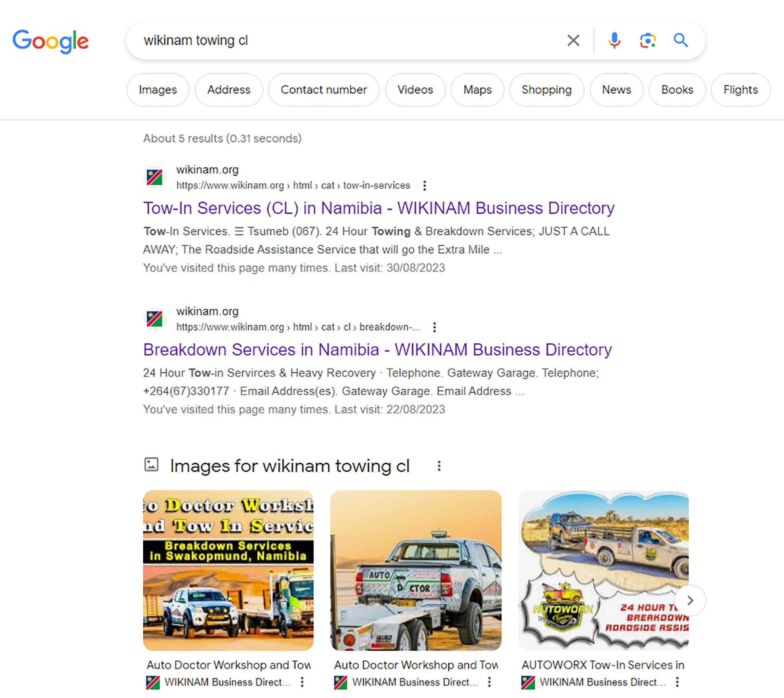Switch to the Maps filter tab

pos(477,90)
